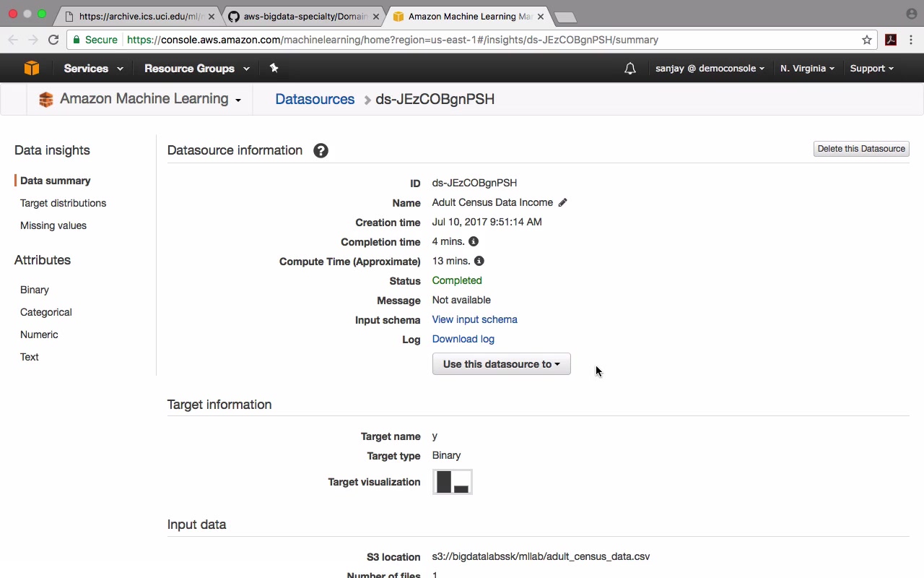
Task: Open a new browser tab
Action: (565, 17)
